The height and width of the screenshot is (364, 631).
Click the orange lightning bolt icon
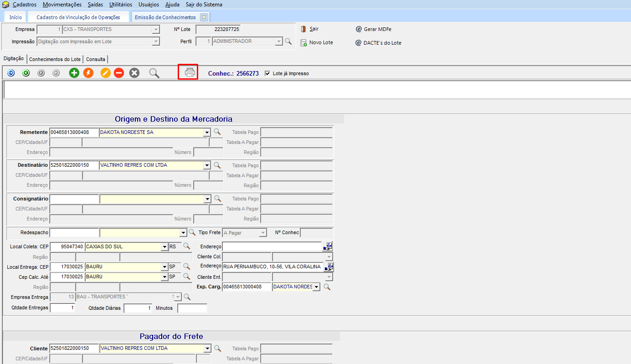[x=88, y=73]
